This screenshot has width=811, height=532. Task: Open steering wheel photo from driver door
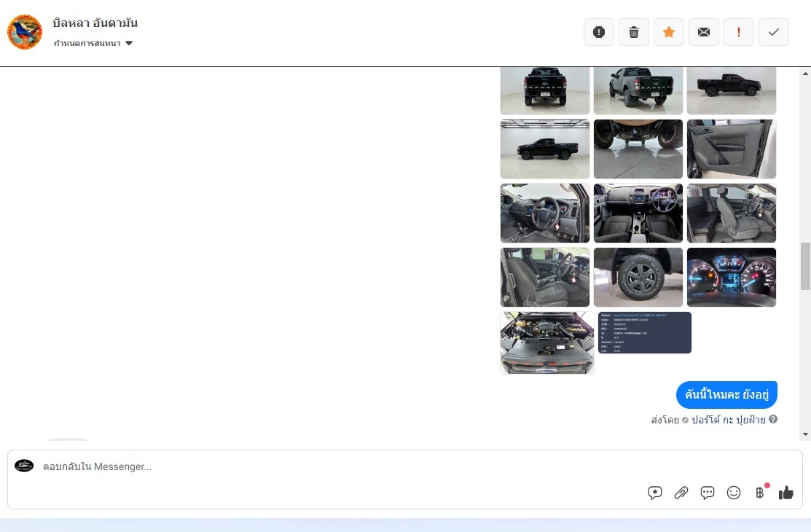coord(545,214)
